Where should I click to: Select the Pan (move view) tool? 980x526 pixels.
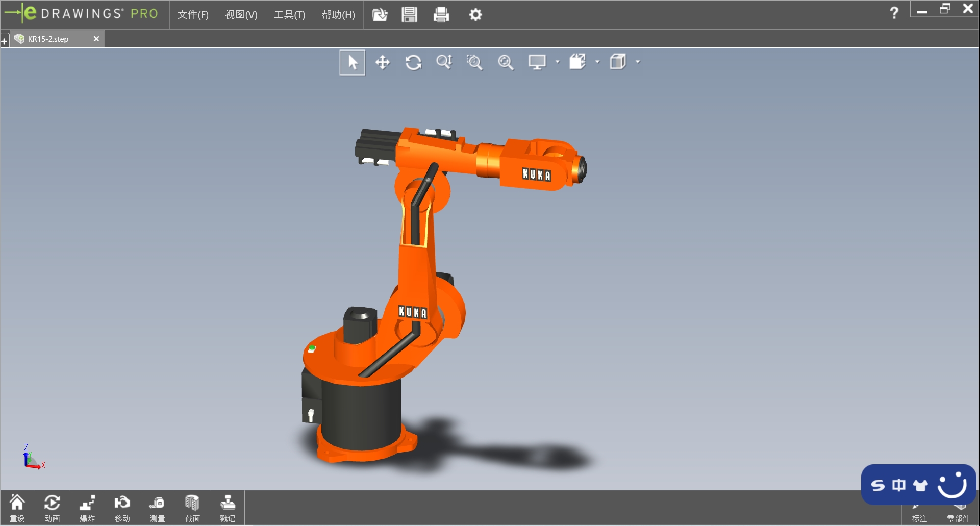383,62
